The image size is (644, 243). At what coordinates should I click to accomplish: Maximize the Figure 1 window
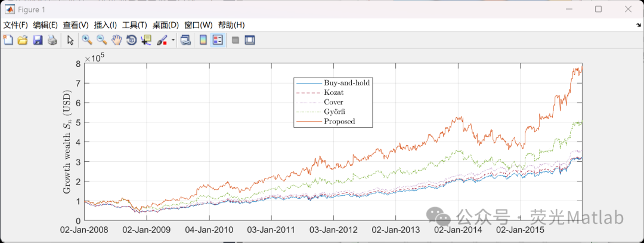click(x=599, y=9)
